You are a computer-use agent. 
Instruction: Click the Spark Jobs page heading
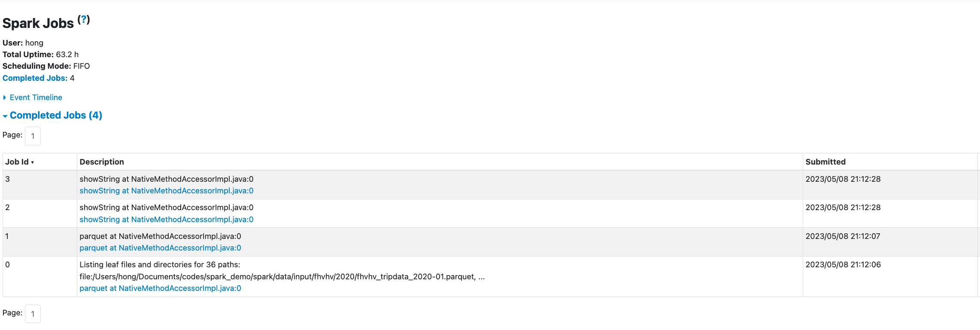coord(38,23)
